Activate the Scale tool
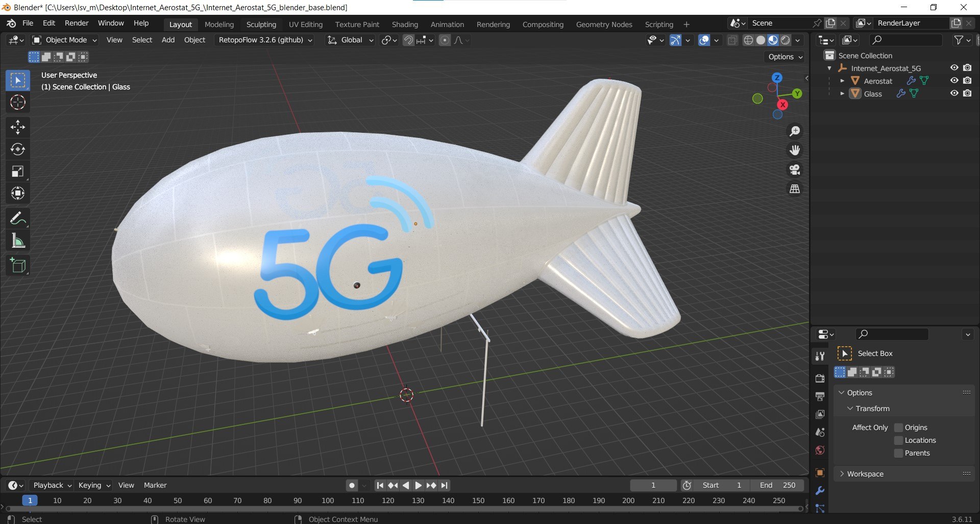The image size is (980, 524). click(x=18, y=171)
